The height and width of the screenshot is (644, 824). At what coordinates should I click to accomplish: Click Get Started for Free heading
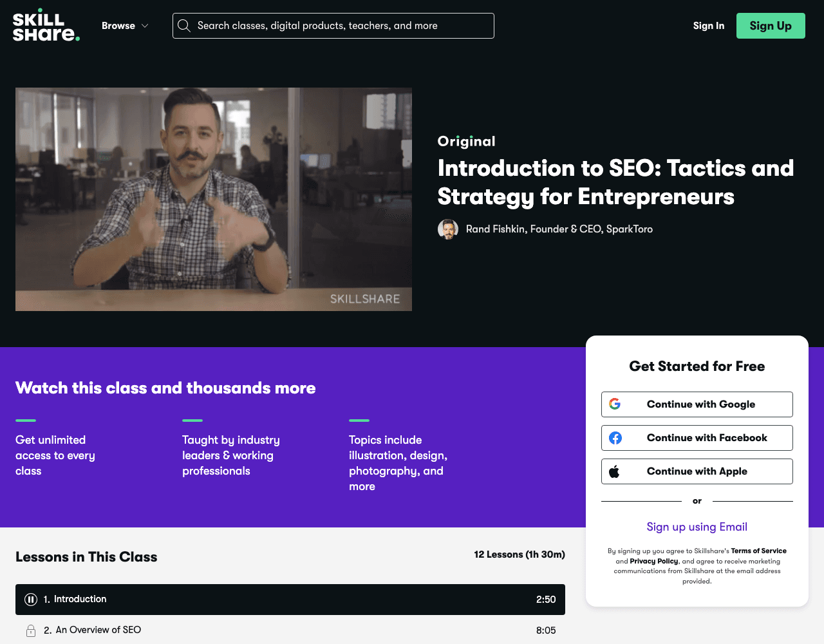click(x=697, y=366)
